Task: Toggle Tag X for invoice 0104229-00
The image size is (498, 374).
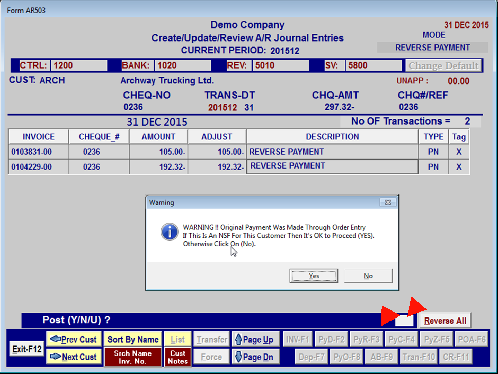Action: click(459, 167)
